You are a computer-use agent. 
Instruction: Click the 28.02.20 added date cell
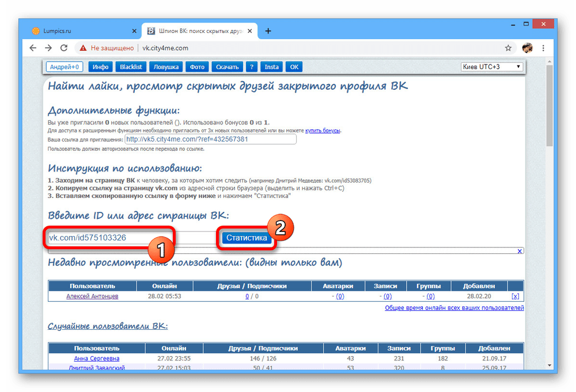pyautogui.click(x=479, y=296)
